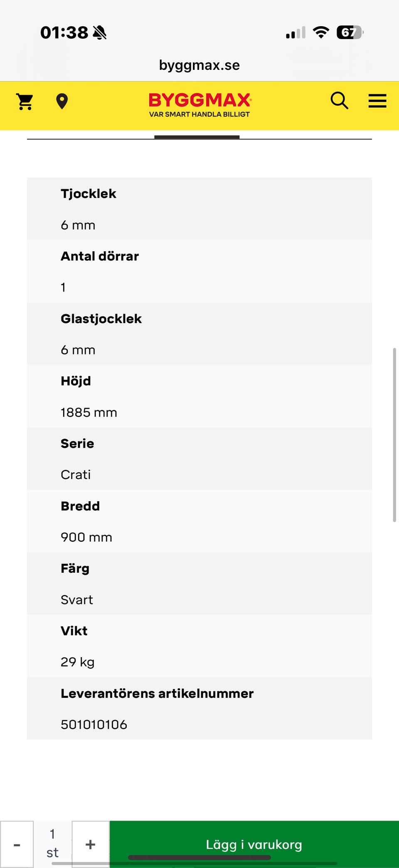Tap the Byggmax logo
This screenshot has height=868, width=399.
(x=199, y=105)
